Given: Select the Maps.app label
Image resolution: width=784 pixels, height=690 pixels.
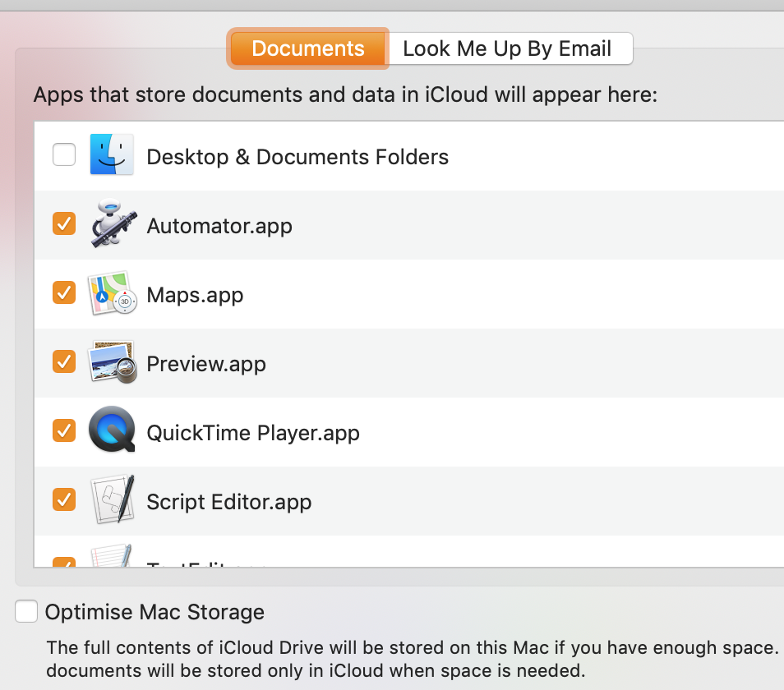Looking at the screenshot, I should click(195, 295).
